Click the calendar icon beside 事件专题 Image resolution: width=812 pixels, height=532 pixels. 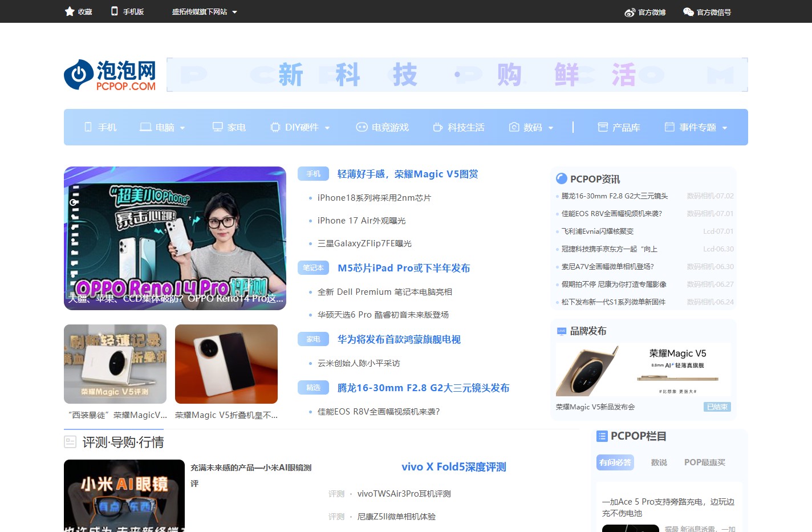pos(669,127)
